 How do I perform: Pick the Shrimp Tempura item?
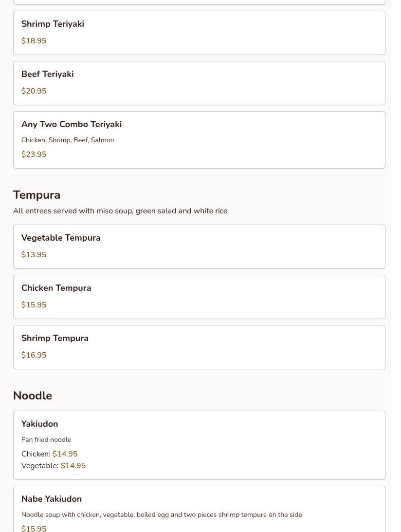click(55, 338)
